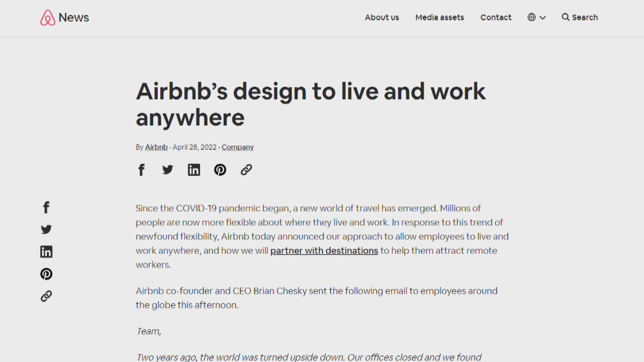The width and height of the screenshot is (644, 362).
Task: Share article on LinkedIn below the headline
Action: (x=194, y=170)
